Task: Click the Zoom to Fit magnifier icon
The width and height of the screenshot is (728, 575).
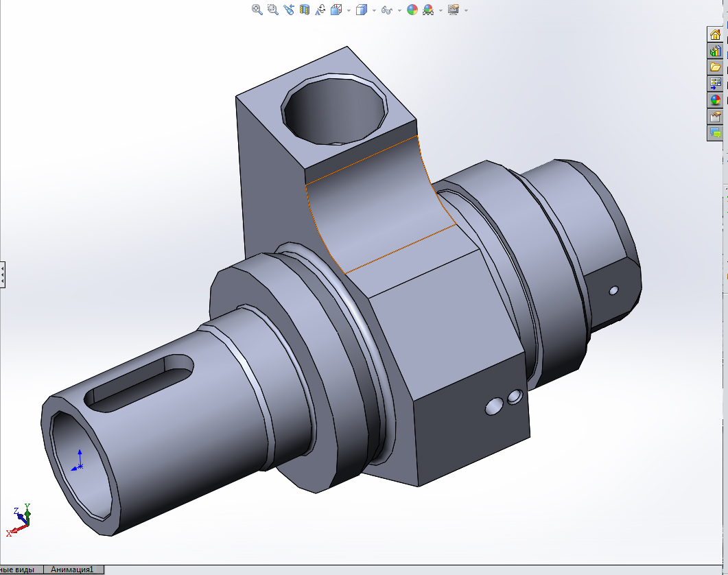Action: [257, 10]
